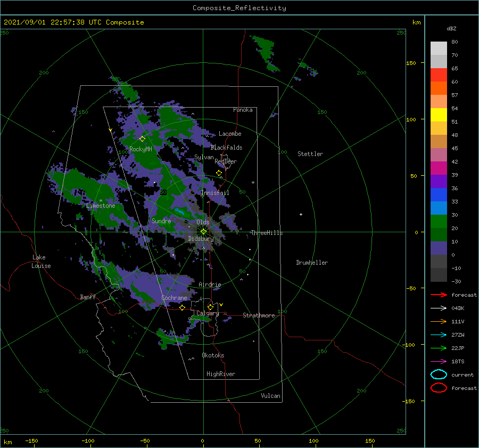Click the Airdrie city label
This screenshot has width=479, height=448.
click(210, 284)
